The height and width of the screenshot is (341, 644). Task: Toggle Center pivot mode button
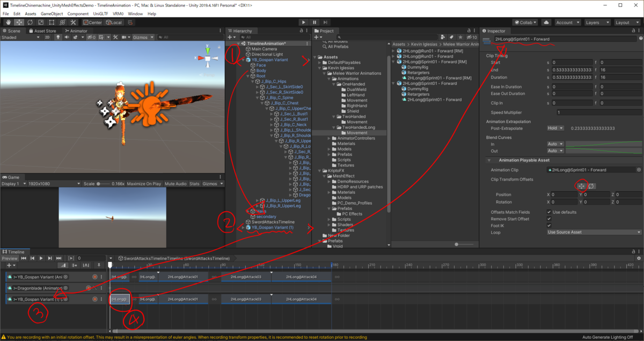coord(92,23)
